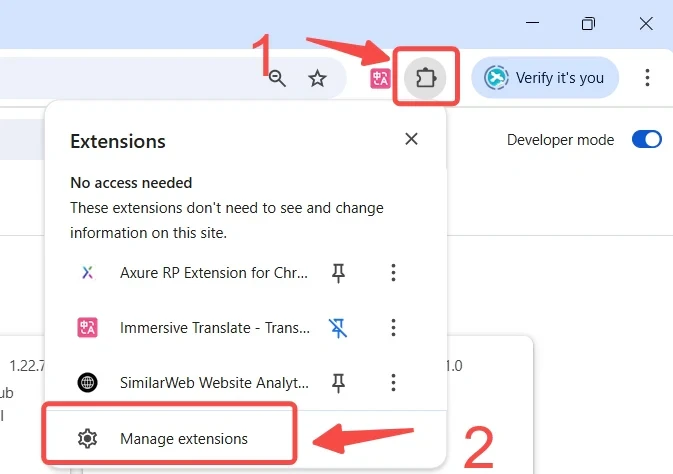Click the Immersive Translate toolbar icon
673x474 pixels.
(380, 78)
